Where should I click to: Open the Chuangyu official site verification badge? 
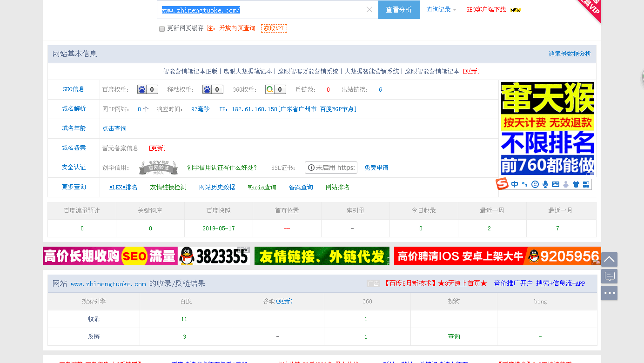tap(158, 168)
